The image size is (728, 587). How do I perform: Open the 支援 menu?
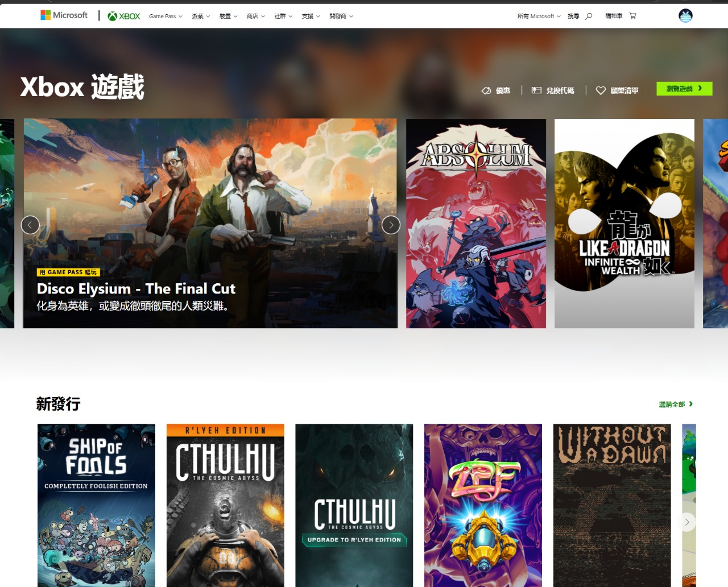click(x=311, y=16)
